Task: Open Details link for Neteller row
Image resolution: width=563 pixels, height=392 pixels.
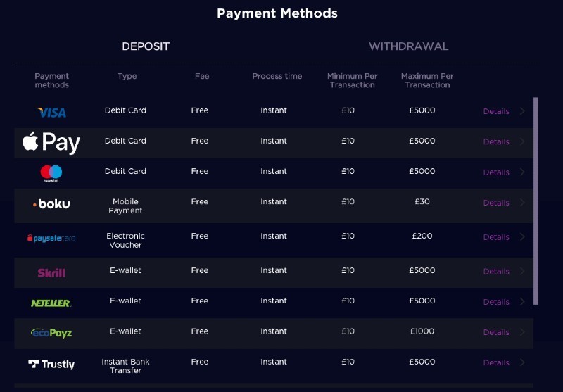Action: [496, 302]
